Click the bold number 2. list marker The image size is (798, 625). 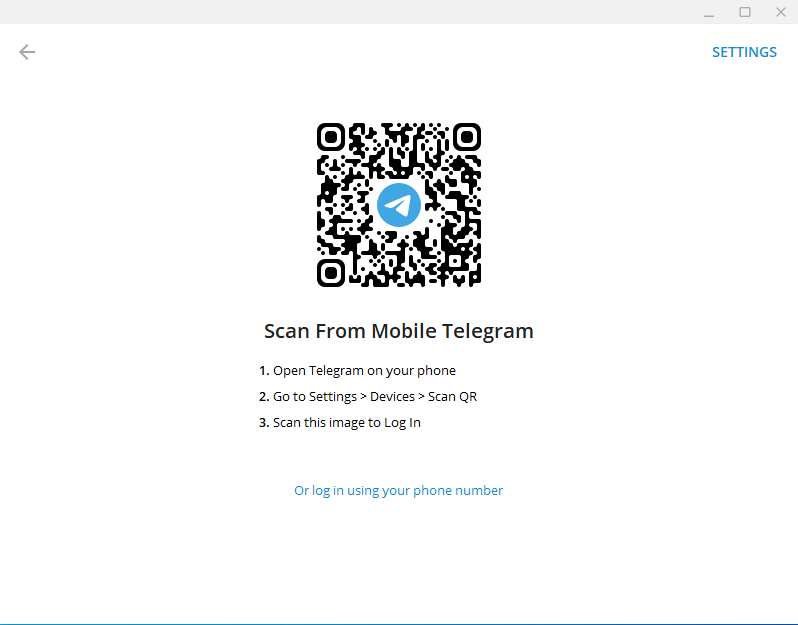pos(264,396)
